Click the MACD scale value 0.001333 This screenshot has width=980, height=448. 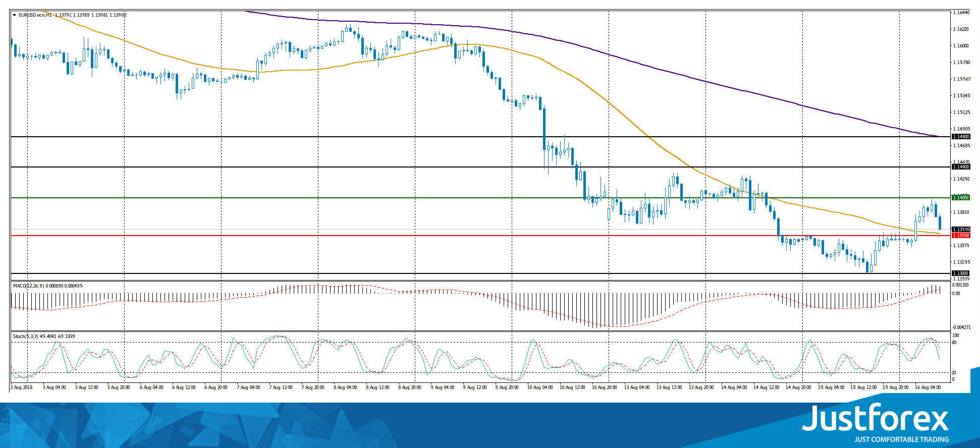tap(960, 285)
